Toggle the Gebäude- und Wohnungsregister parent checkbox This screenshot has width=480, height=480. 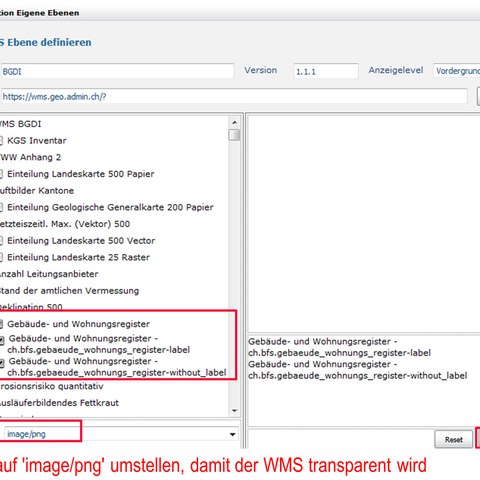(x=1, y=324)
